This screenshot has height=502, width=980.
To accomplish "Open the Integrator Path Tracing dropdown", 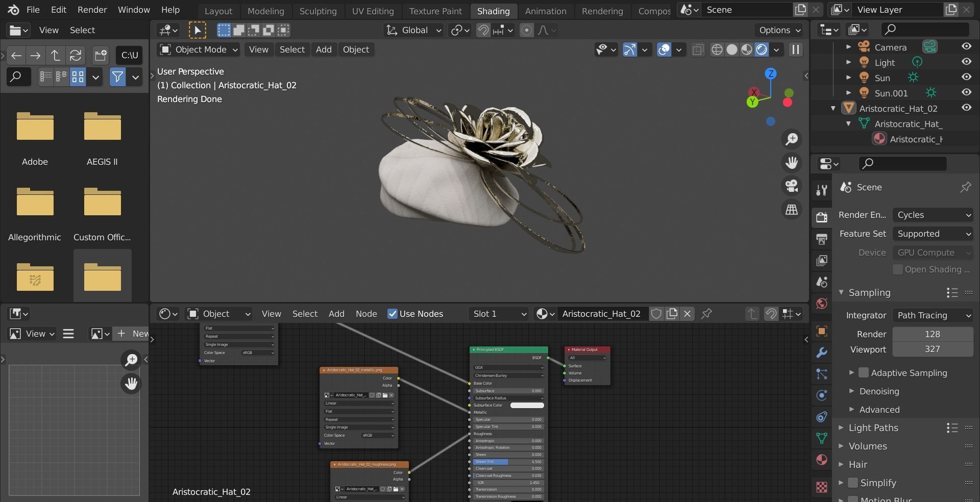I will click(x=933, y=315).
